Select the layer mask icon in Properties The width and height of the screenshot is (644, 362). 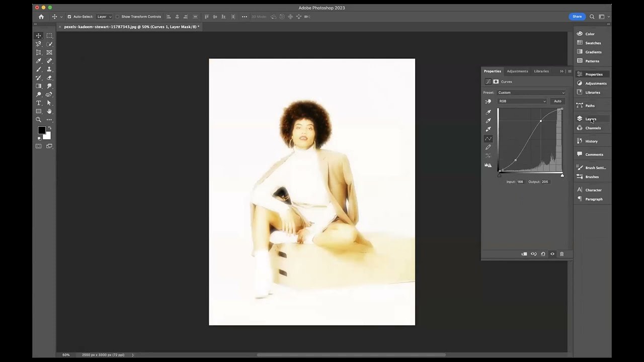click(496, 81)
